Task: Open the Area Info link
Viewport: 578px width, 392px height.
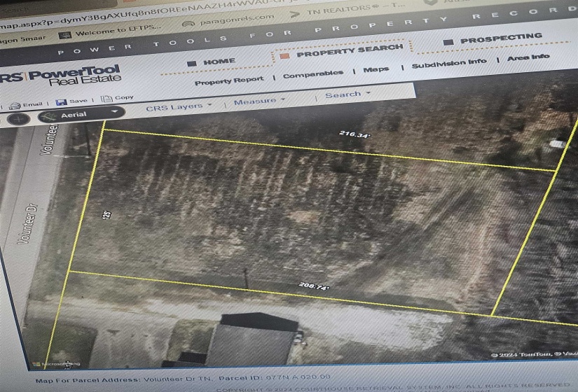Action: click(528, 57)
